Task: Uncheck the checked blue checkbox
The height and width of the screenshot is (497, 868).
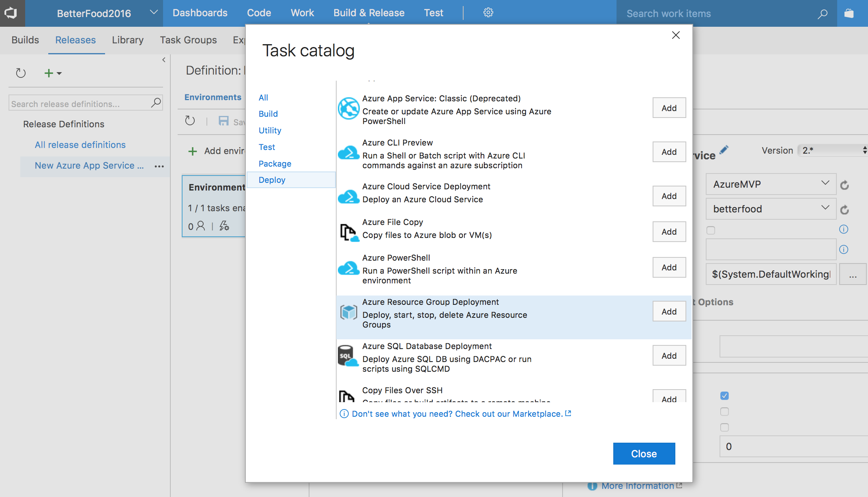Action: [x=724, y=396]
